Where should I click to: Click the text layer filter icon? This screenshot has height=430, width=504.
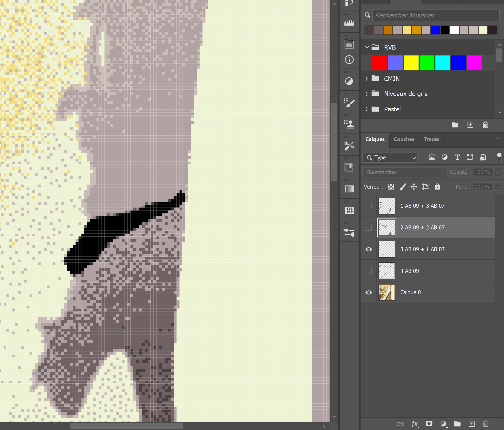pyautogui.click(x=457, y=158)
